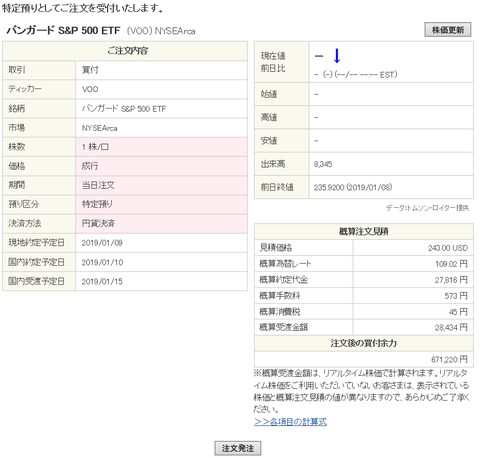Image resolution: width=480 pixels, height=458 pixels.
Task: Click the 1 株/口 quantity cell
Action: point(162,147)
